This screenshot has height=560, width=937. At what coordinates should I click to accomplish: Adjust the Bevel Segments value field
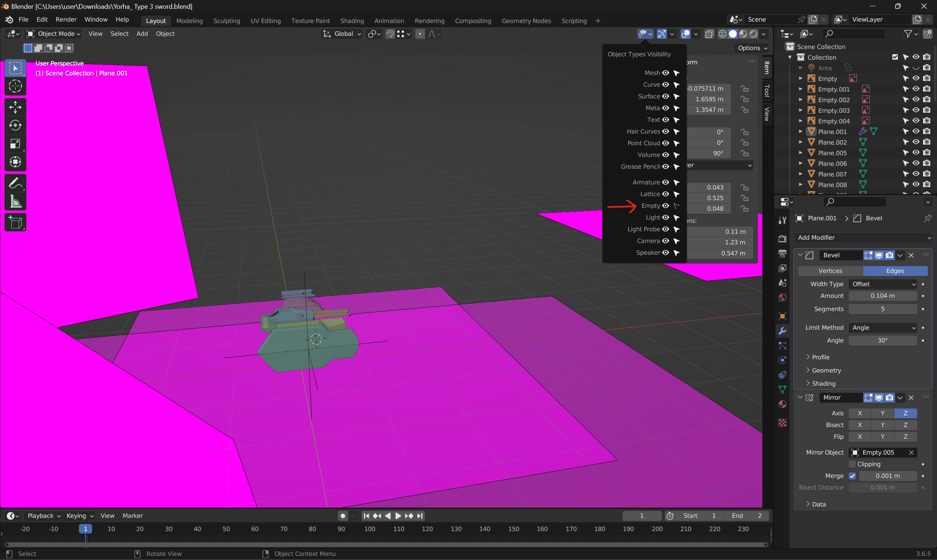(883, 309)
